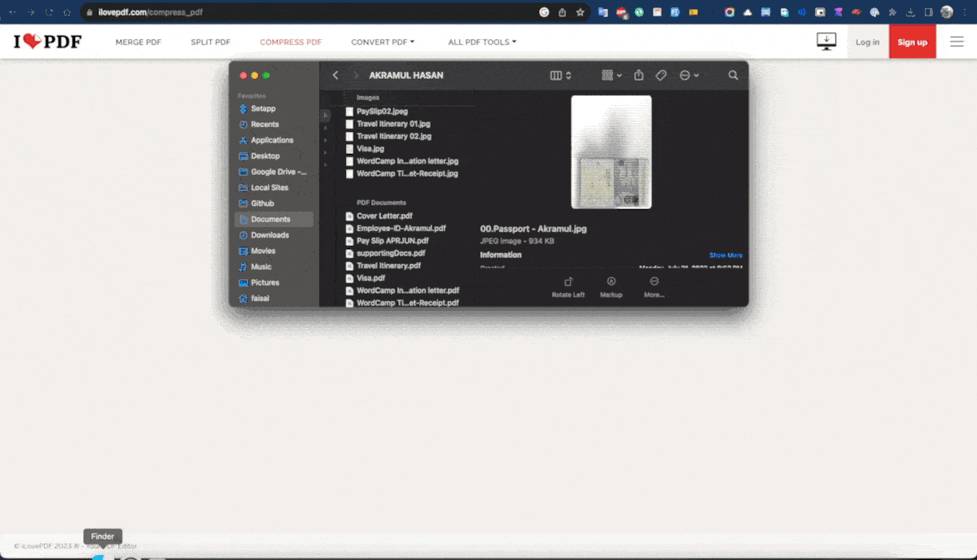Open Movies in the Finder sidebar

274,251
